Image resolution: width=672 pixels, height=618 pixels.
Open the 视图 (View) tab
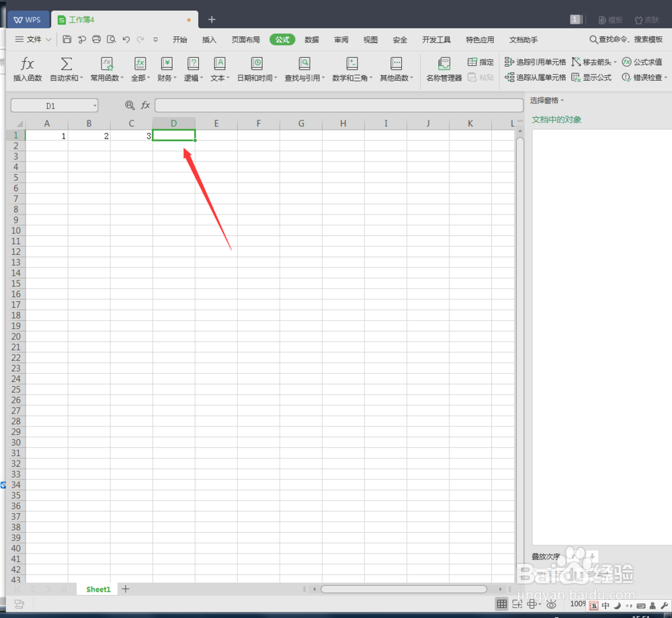370,40
